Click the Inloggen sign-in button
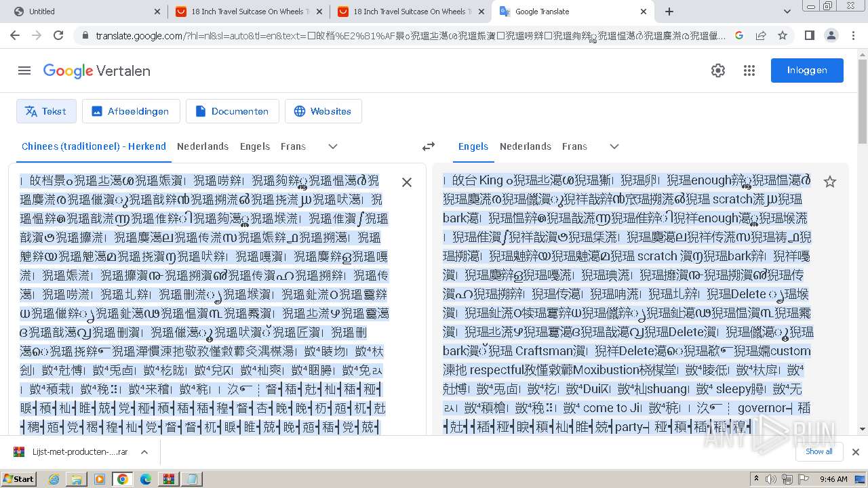Screen dimensions: 868x488 [x=807, y=70]
